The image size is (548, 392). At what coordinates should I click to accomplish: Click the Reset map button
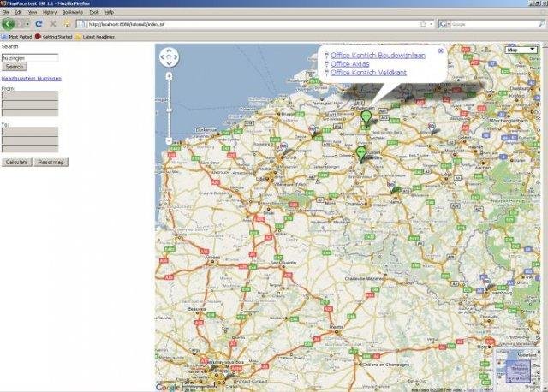[51, 163]
